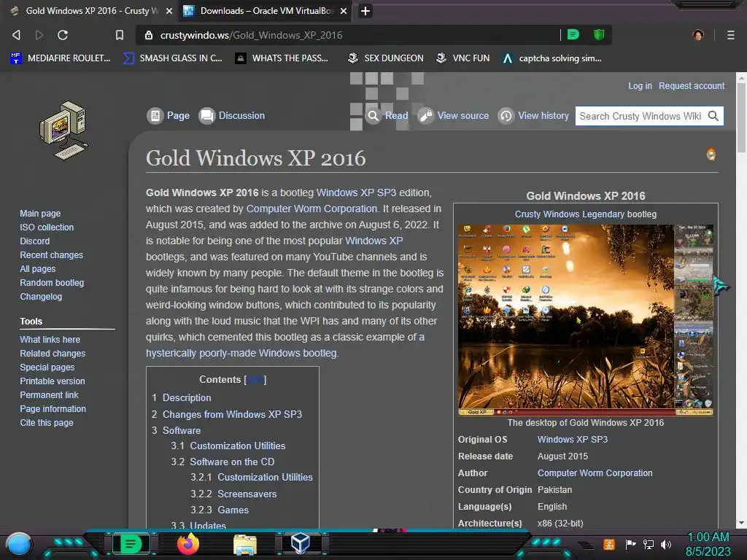Screen dimensions: 747x560
Task: Close the Gold Windows XP 2016 tab
Action: pyautogui.click(x=169, y=11)
